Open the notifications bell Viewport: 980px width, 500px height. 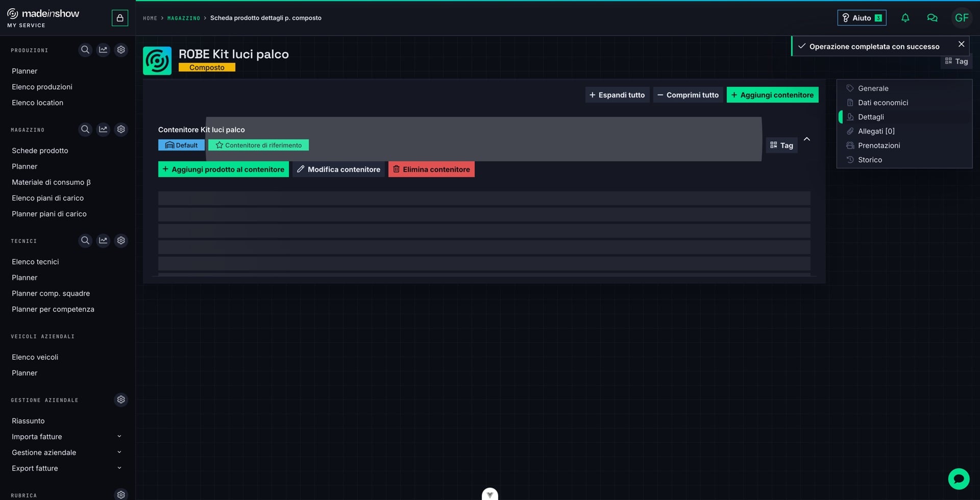tap(905, 18)
